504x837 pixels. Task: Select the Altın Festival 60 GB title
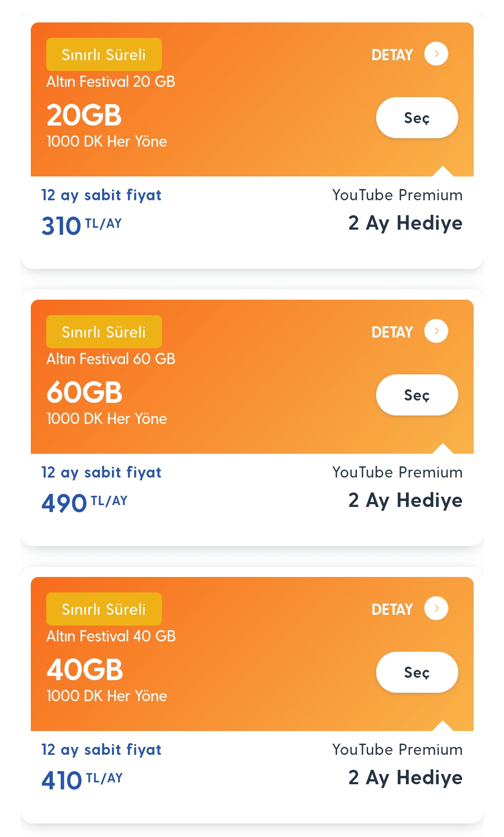tap(111, 359)
